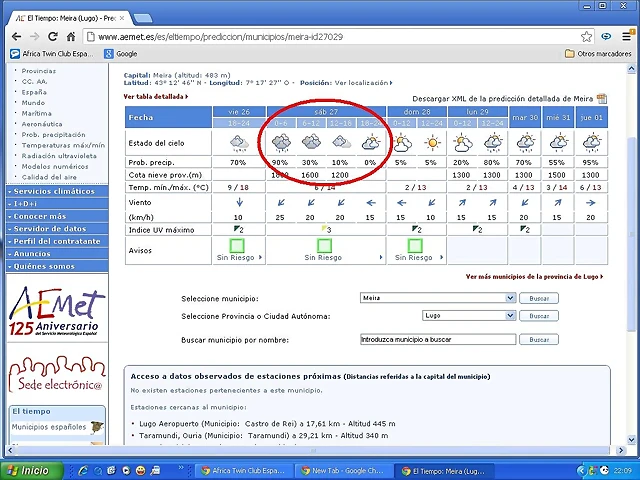Click the AEMET 125 Aniversario logo
640x480 pixels.
coord(56,311)
